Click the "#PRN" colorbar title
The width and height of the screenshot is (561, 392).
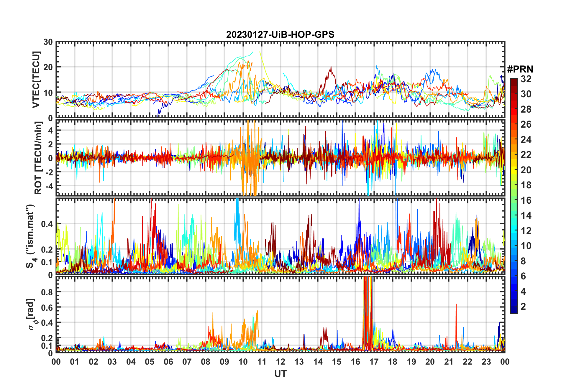coord(520,69)
